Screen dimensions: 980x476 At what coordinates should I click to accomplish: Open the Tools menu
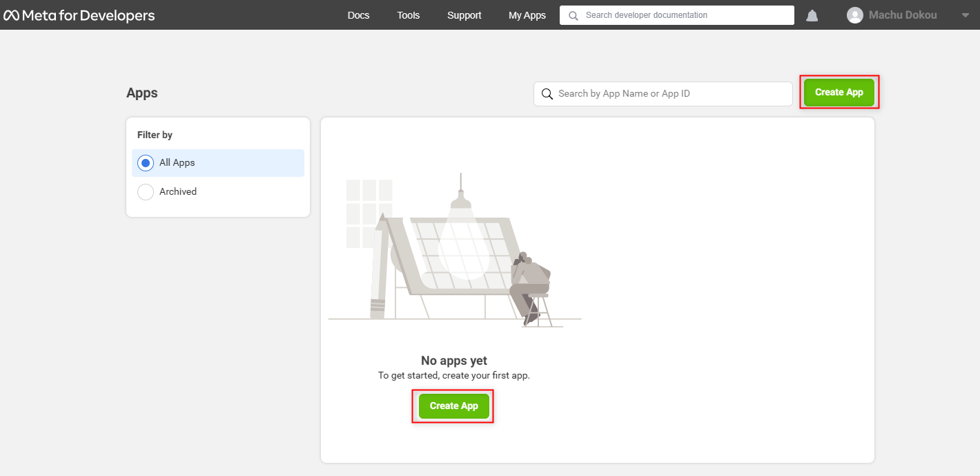pyautogui.click(x=409, y=15)
